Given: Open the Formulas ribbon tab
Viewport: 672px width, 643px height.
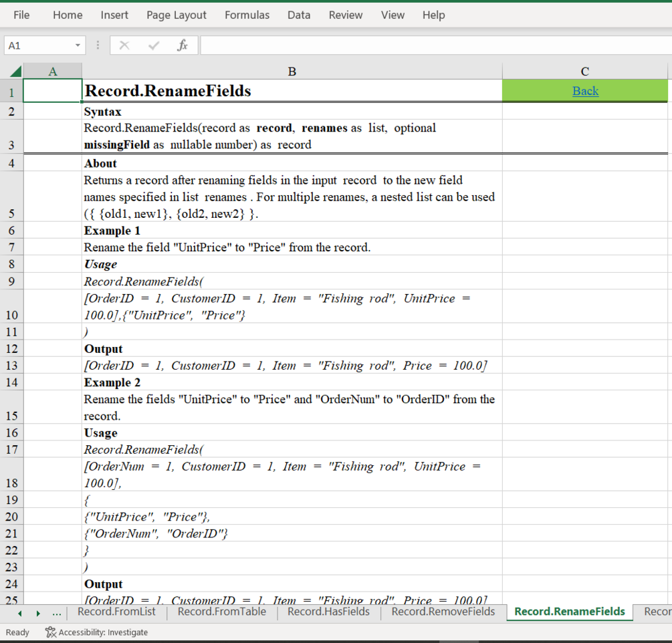Looking at the screenshot, I should (x=247, y=15).
